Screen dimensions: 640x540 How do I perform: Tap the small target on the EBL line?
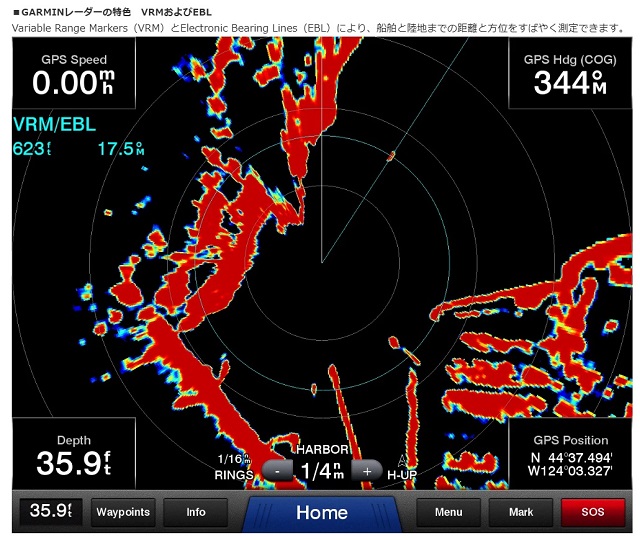[392, 155]
